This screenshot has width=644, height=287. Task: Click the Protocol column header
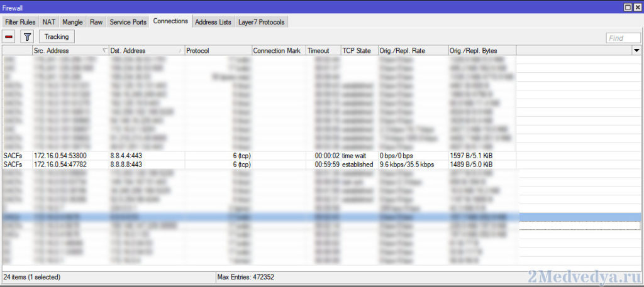coord(218,50)
